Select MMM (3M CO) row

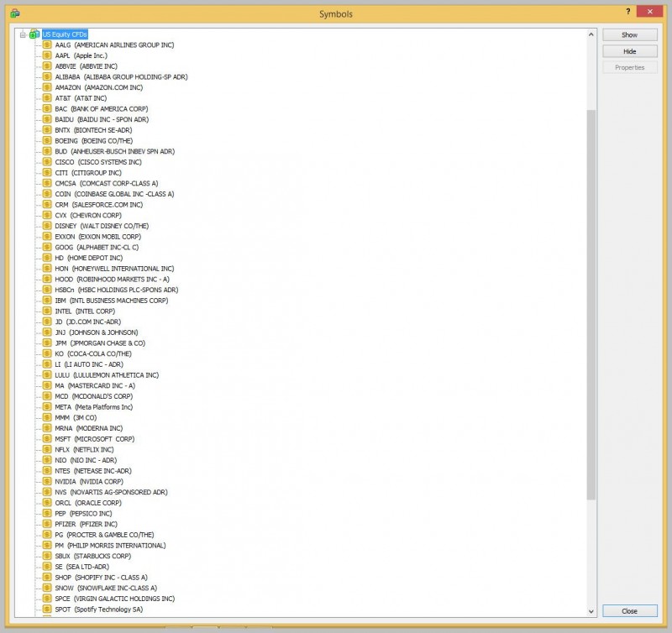[76, 417]
